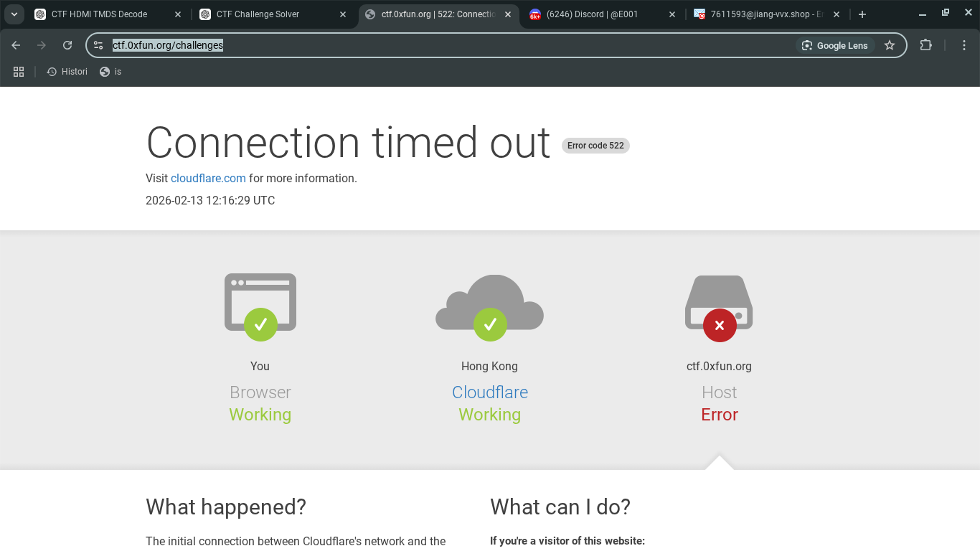Click the site information icon in address bar
The width and height of the screenshot is (980, 551).
coord(99,45)
